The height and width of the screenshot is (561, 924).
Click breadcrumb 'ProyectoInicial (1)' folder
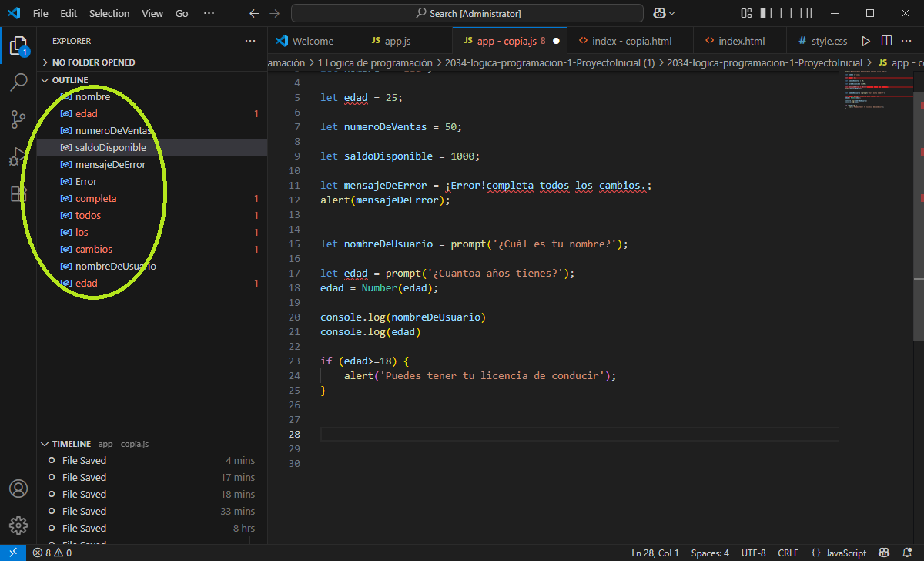[x=550, y=62]
